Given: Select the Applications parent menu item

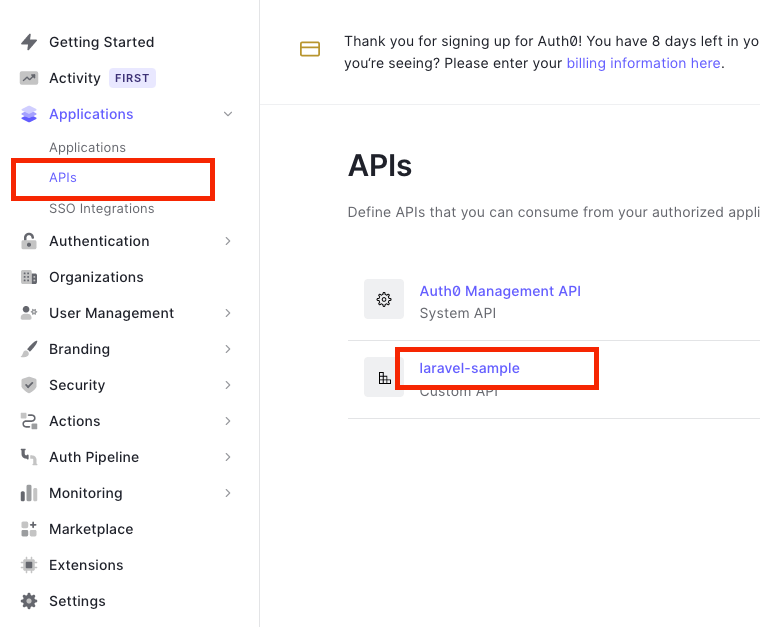Looking at the screenshot, I should pyautogui.click(x=91, y=114).
